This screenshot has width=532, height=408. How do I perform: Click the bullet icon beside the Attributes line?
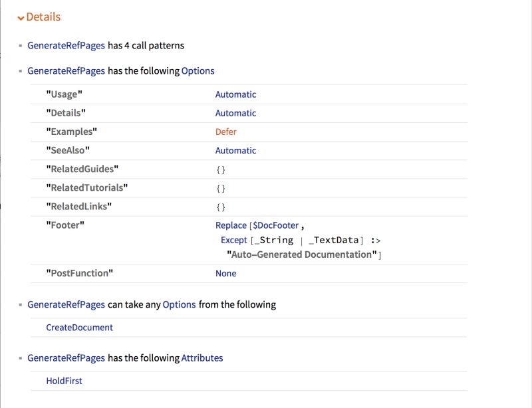click(21, 357)
